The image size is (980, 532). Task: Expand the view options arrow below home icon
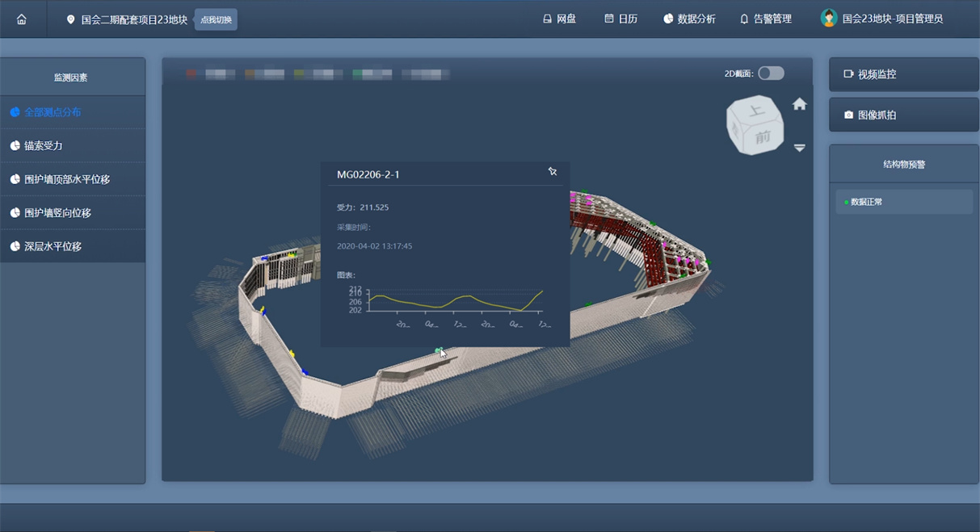pyautogui.click(x=799, y=148)
